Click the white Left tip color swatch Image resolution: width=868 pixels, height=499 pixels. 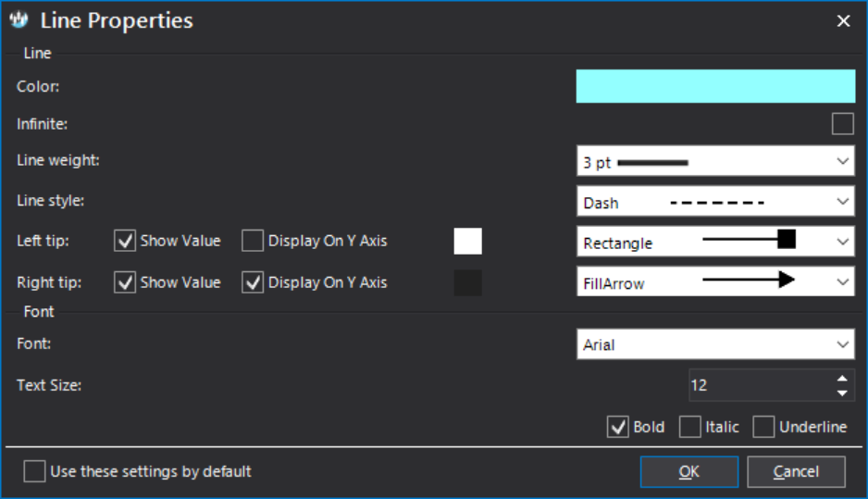pos(467,241)
